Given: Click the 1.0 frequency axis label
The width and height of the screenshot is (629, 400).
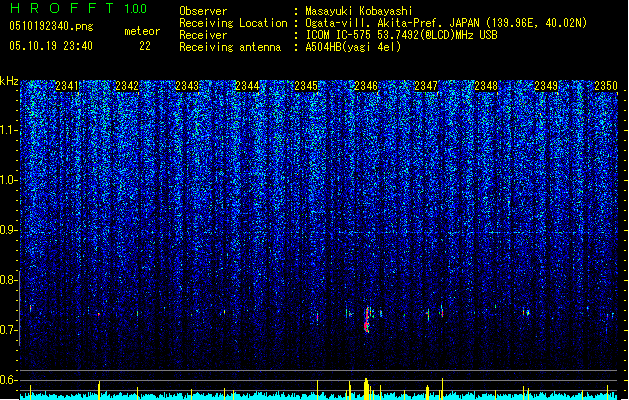Looking at the screenshot, I should [9, 180].
